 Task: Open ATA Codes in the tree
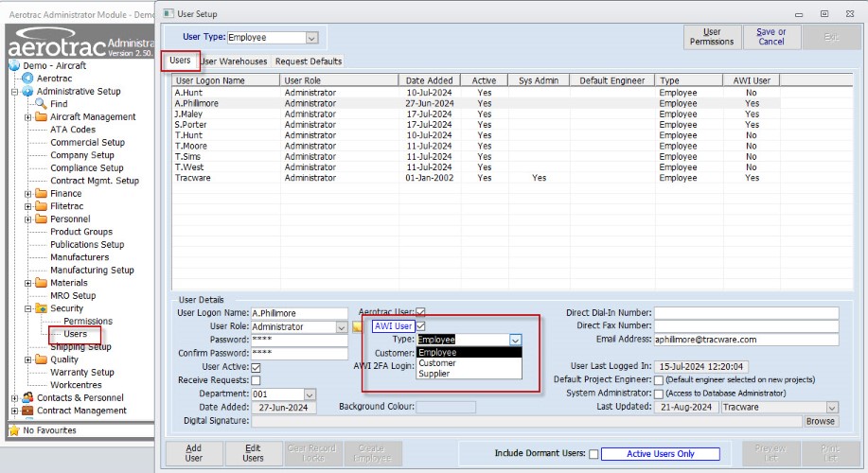pos(73,130)
